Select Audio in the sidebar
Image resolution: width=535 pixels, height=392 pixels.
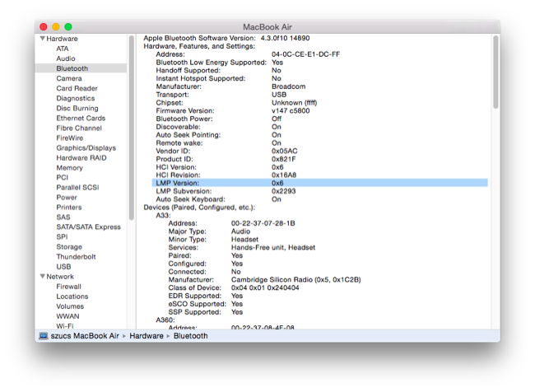tap(66, 58)
